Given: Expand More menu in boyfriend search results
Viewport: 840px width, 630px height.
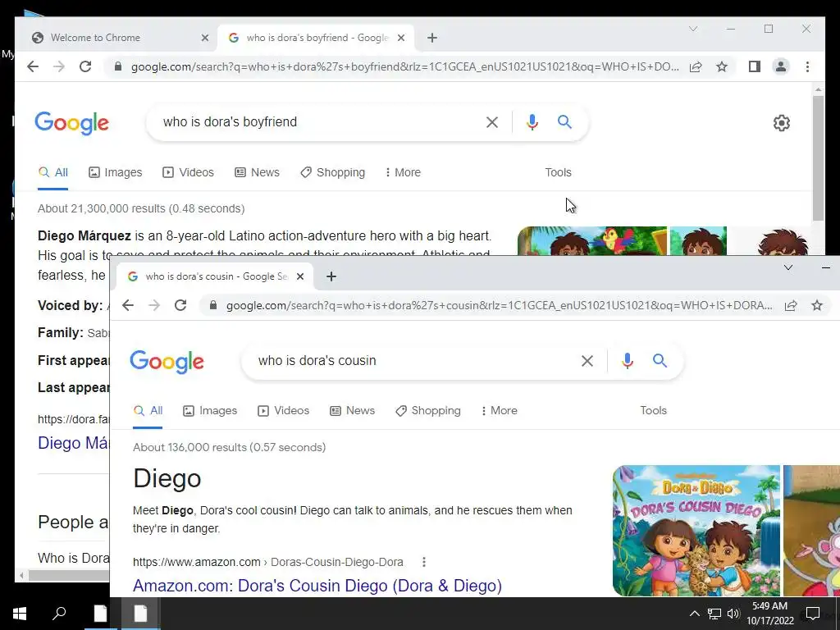Looking at the screenshot, I should (x=403, y=172).
